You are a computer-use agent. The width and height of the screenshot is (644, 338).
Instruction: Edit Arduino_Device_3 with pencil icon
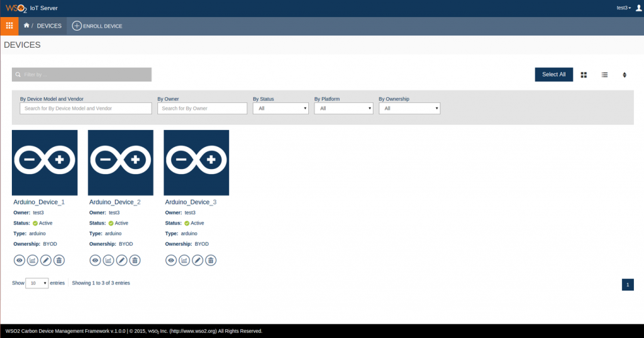click(x=197, y=260)
